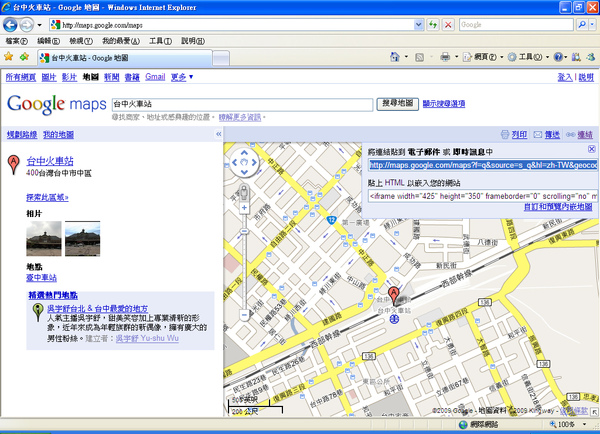The height and width of the screenshot is (434, 600).
Task: Click the Street View pegman icon
Action: click(x=244, y=192)
